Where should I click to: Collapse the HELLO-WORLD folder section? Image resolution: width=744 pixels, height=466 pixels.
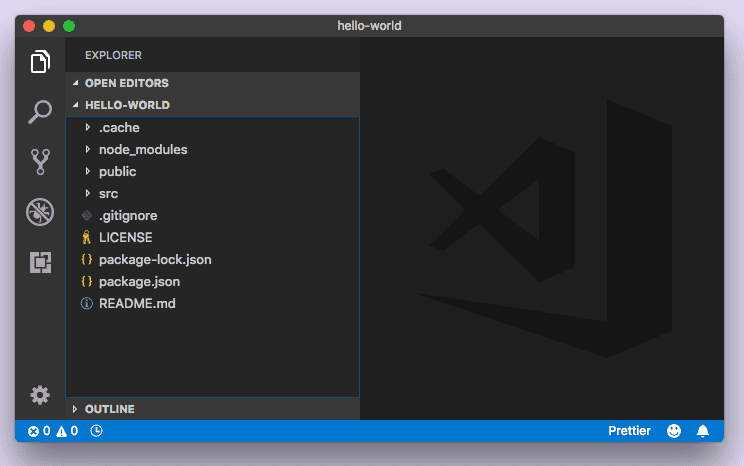75,105
